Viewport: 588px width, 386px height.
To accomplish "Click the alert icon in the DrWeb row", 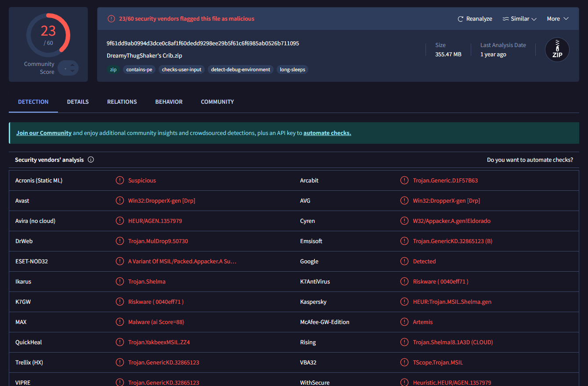I will pos(119,241).
